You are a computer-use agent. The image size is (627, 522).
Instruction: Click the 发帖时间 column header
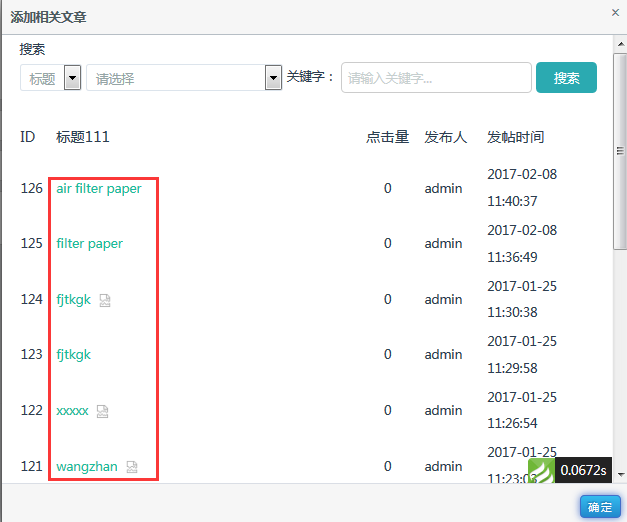click(x=515, y=137)
